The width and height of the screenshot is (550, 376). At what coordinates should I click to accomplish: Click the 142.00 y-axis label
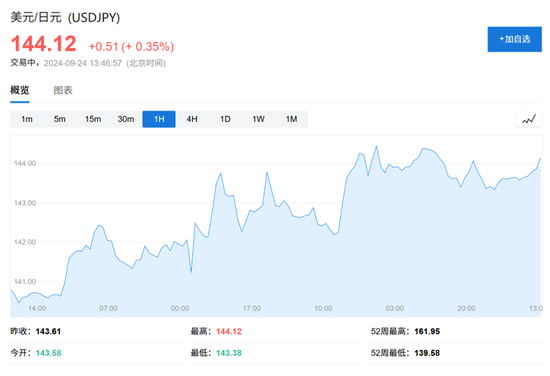coord(25,242)
